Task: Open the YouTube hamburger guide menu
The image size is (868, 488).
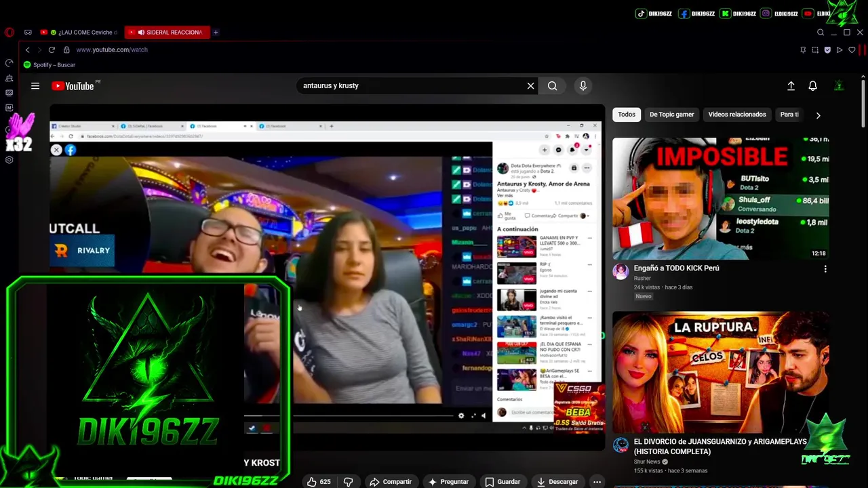Action: pyautogui.click(x=35, y=86)
